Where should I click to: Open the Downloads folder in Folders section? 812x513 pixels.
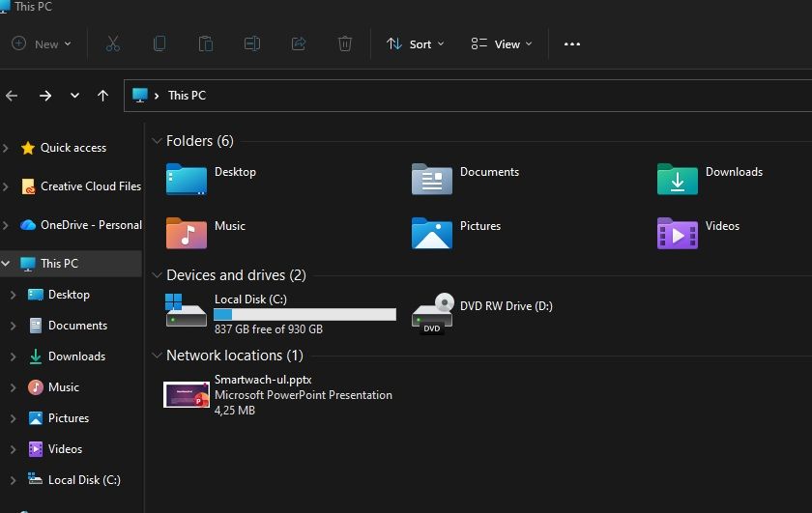click(x=678, y=179)
